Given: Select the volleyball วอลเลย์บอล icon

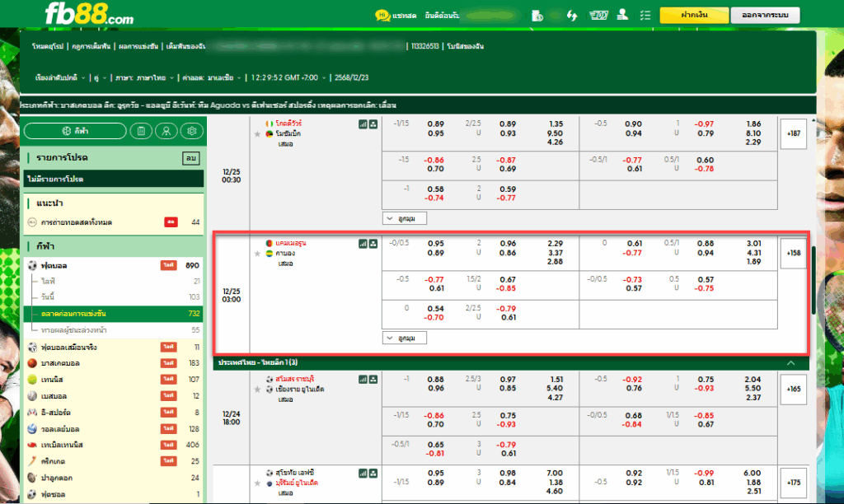Looking at the screenshot, I should pyautogui.click(x=32, y=429).
